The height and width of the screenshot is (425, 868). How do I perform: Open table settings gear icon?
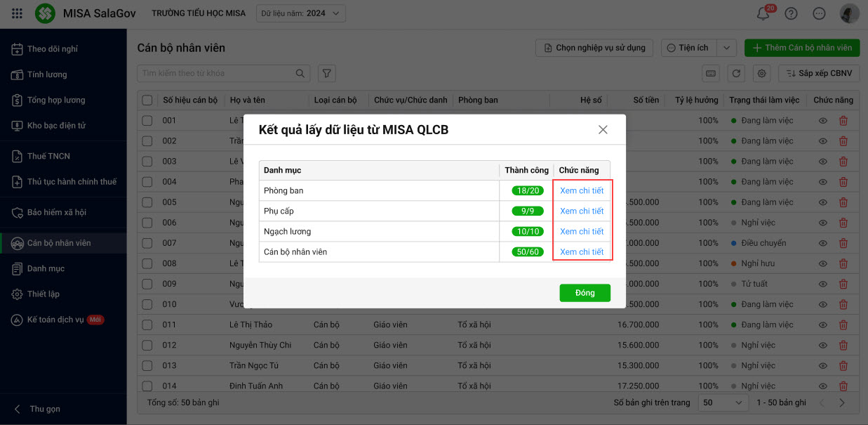click(763, 73)
